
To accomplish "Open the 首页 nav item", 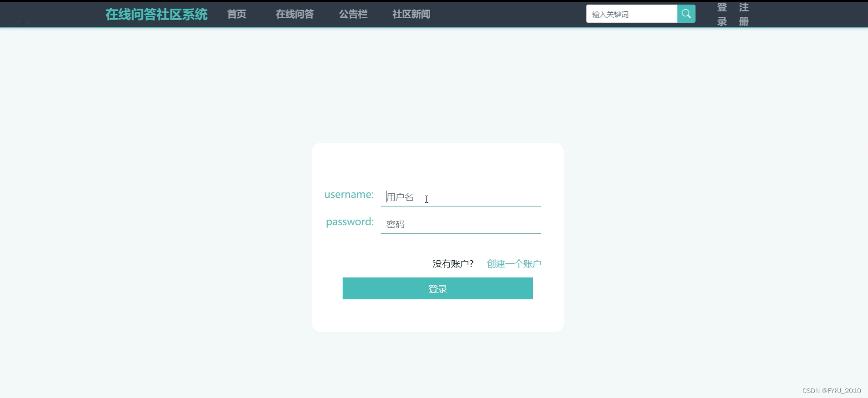I will (236, 14).
